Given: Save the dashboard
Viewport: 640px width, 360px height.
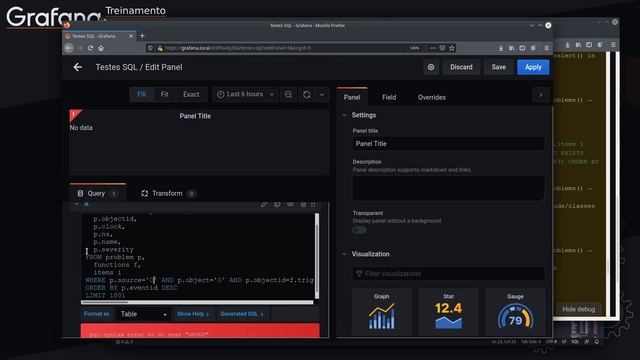Looking at the screenshot, I should (x=498, y=67).
